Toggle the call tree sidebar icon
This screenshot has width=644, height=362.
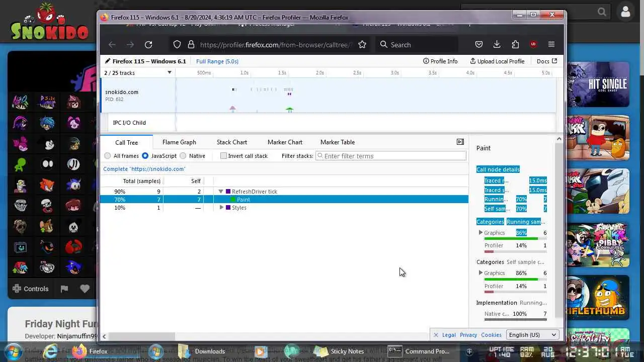(x=460, y=142)
